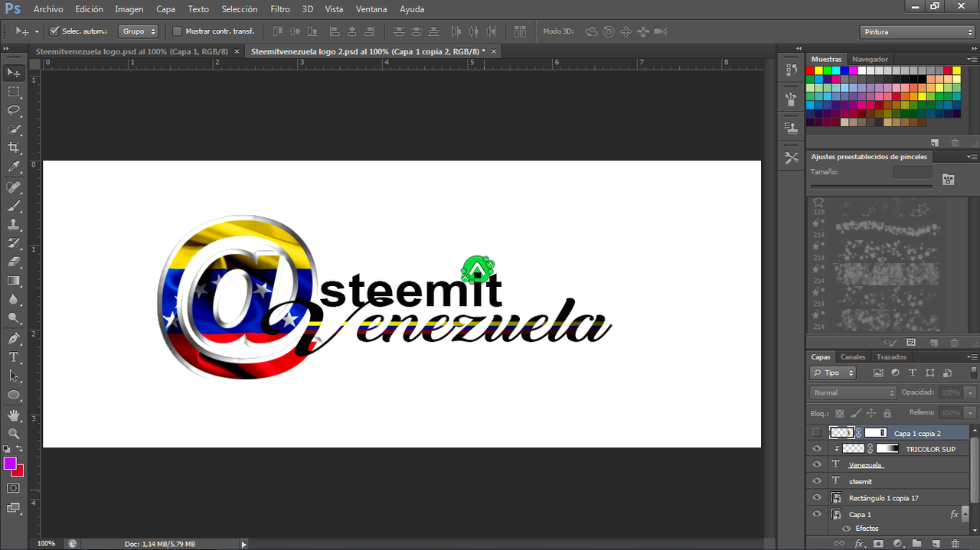Screen dimensions: 980x550
Task: Select the Clone Stamp tool
Action: [x=14, y=225]
